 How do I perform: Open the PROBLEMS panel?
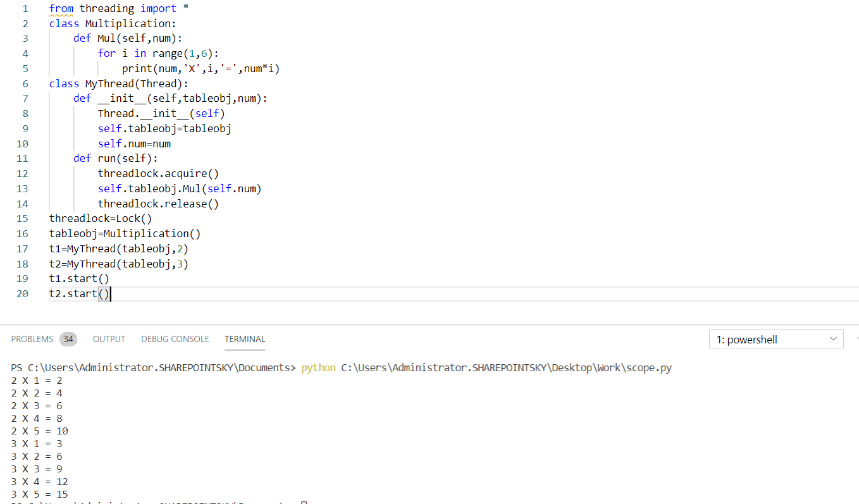pos(32,339)
